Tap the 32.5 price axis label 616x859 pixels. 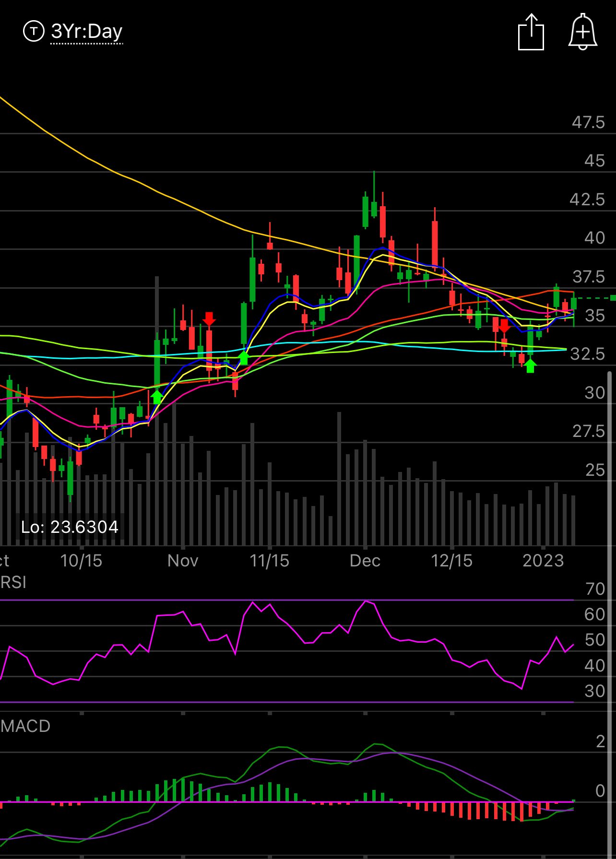click(x=588, y=354)
